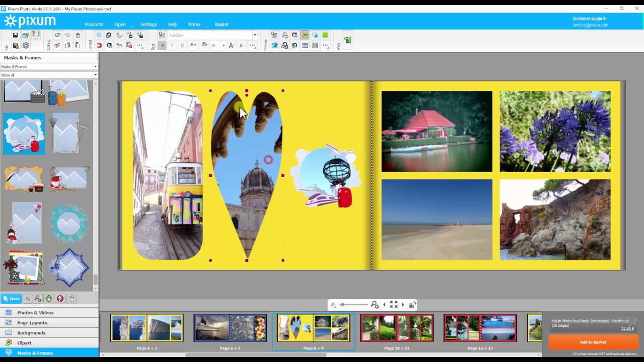This screenshot has height=362, width=644.
Task: Open the Photos & Videos panel
Action: [49, 313]
